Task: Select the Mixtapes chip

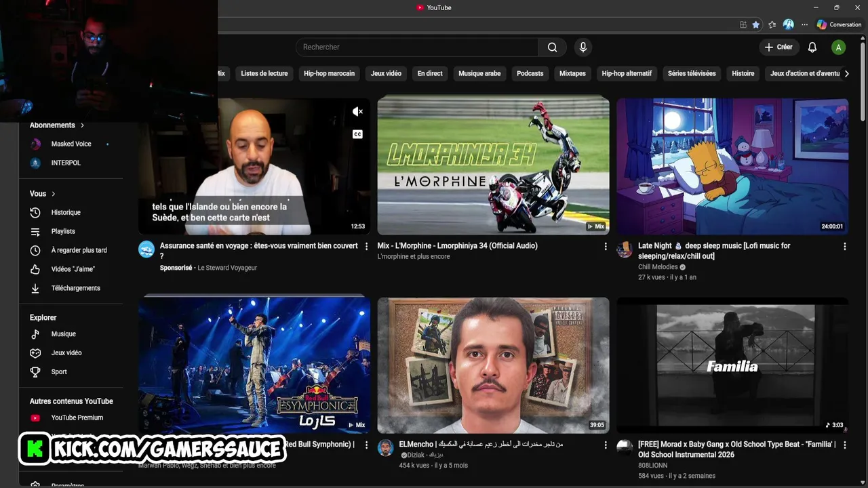Action: pos(572,73)
